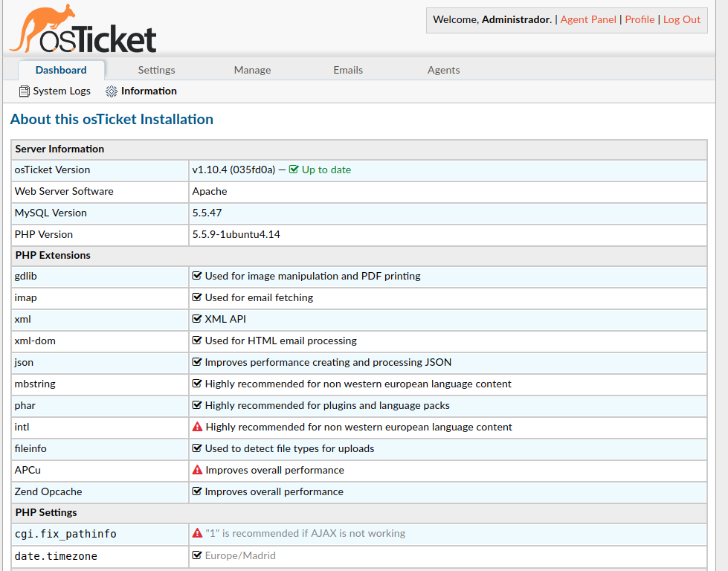
Task: Click the warning triangle beside intl extension
Action: 197,427
